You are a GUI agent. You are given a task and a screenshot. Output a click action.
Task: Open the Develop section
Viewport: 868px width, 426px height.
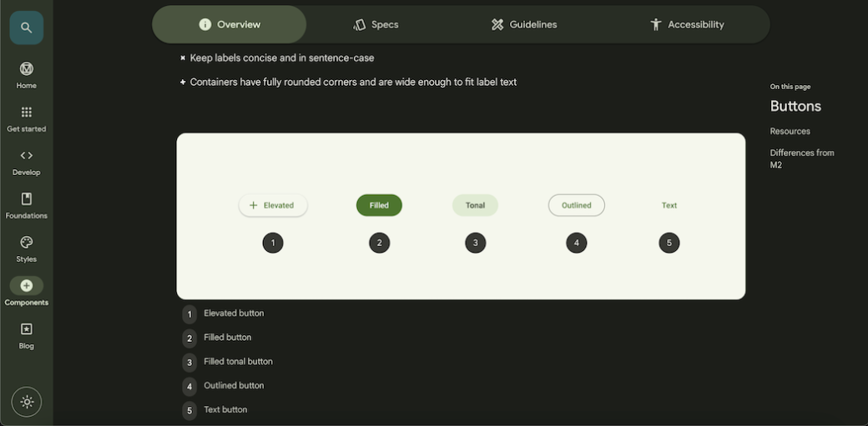tap(27, 162)
